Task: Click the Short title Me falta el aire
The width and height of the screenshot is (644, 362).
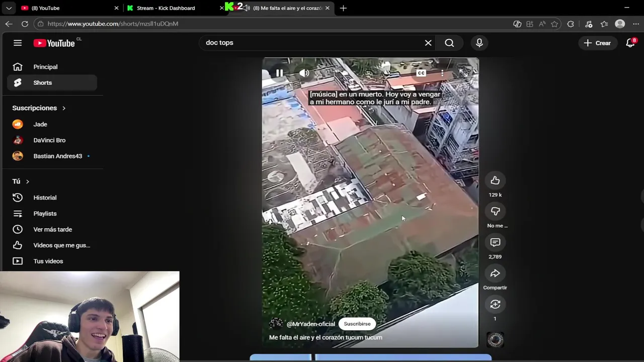Action: click(x=326, y=337)
